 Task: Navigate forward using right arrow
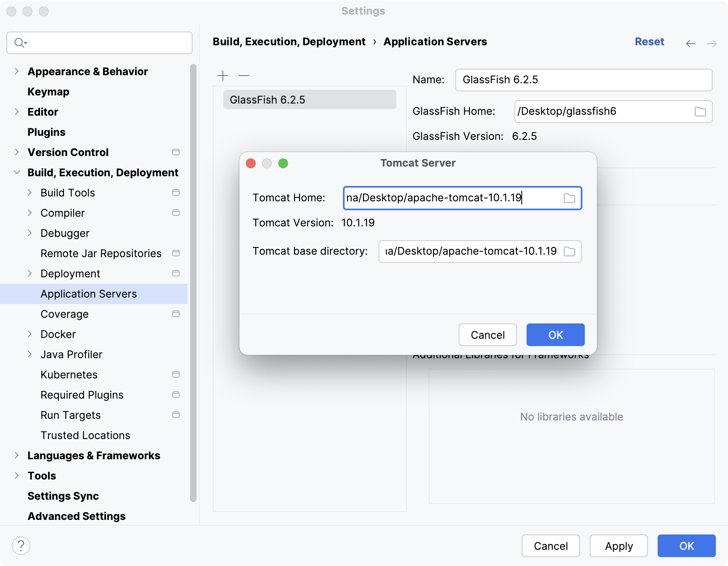pyautogui.click(x=712, y=43)
